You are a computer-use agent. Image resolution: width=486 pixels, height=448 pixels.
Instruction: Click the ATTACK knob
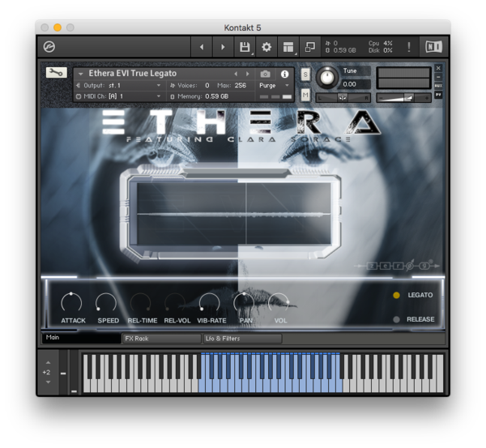point(71,302)
